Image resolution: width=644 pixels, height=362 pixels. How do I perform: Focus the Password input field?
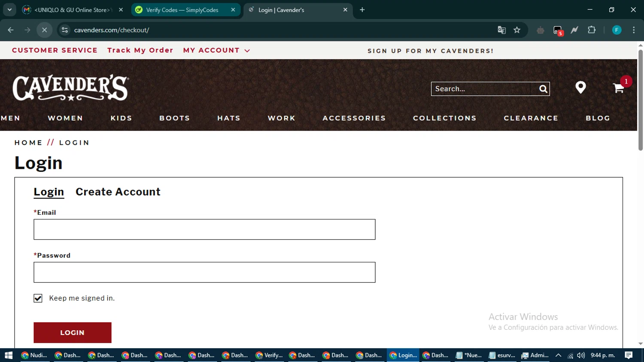204,272
